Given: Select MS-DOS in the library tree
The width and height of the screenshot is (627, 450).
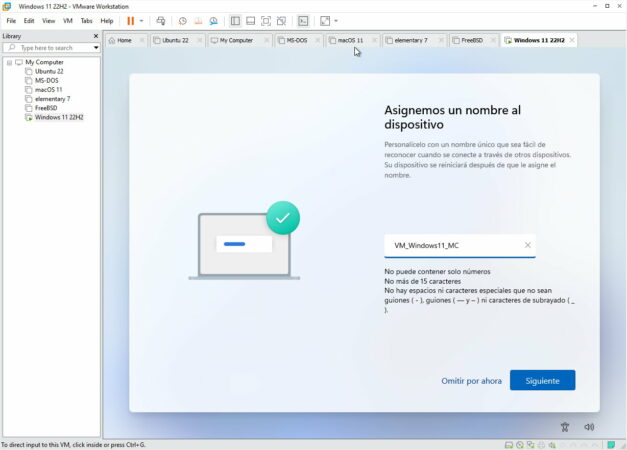Looking at the screenshot, I should tap(46, 80).
